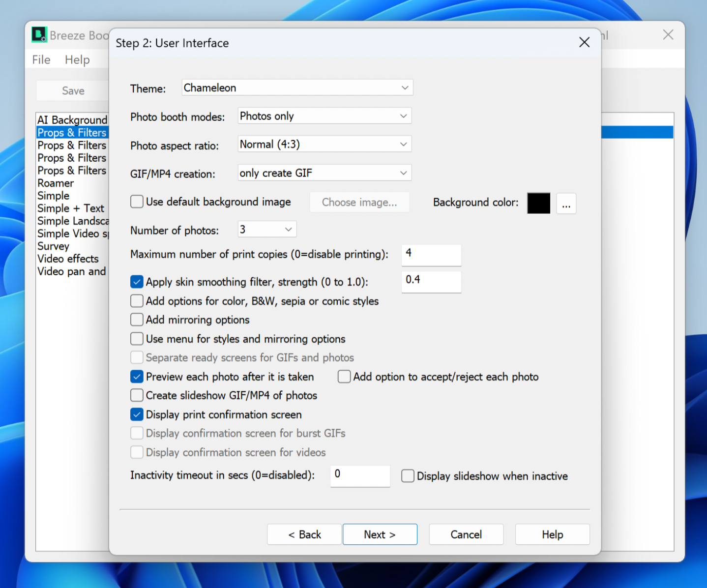Enable Use default background image checkbox

pos(137,202)
